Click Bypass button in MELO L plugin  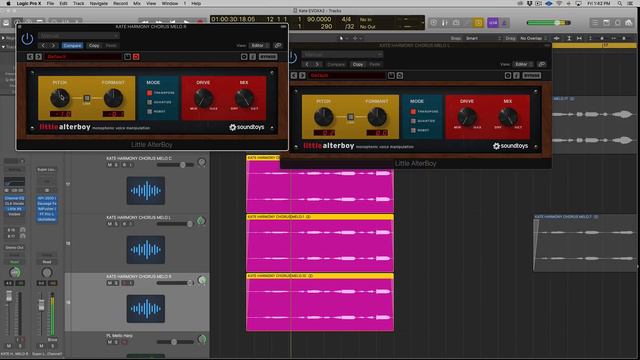point(532,76)
